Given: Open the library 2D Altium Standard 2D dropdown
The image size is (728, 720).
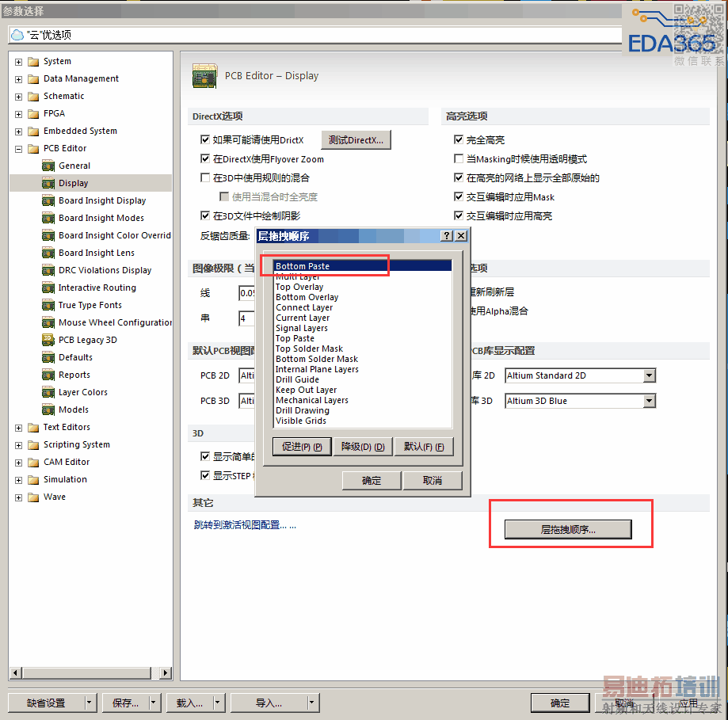Looking at the screenshot, I should pos(650,375).
